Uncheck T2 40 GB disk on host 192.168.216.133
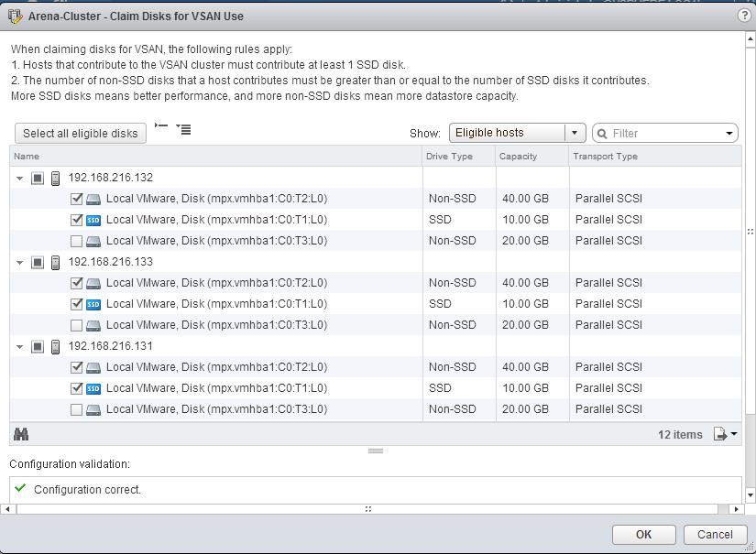This screenshot has width=756, height=554. pos(76,283)
